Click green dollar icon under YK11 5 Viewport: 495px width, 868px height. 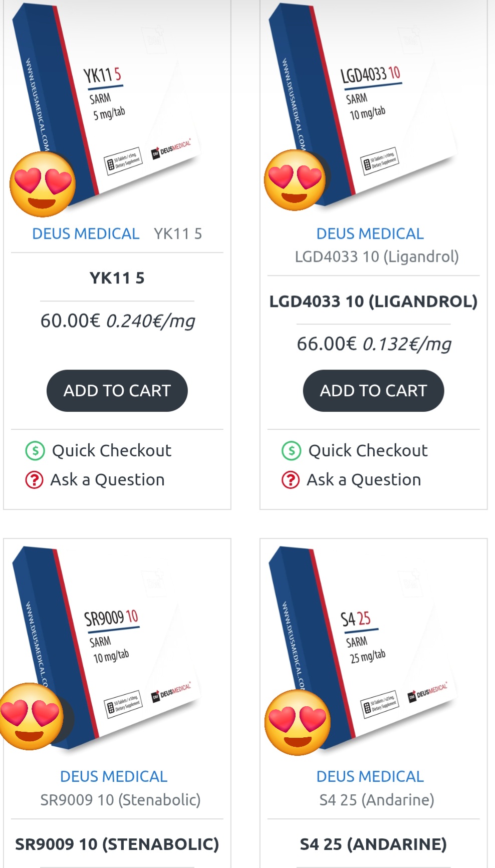tap(35, 451)
